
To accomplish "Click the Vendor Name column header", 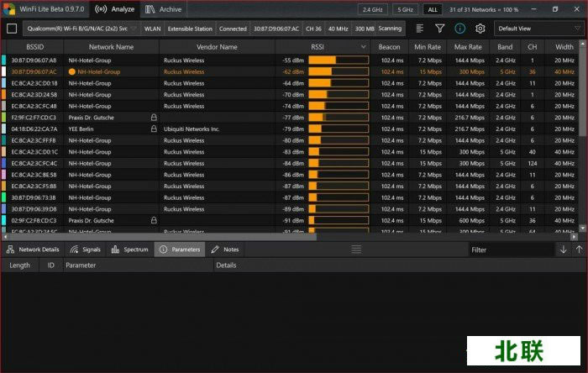I will coord(217,47).
